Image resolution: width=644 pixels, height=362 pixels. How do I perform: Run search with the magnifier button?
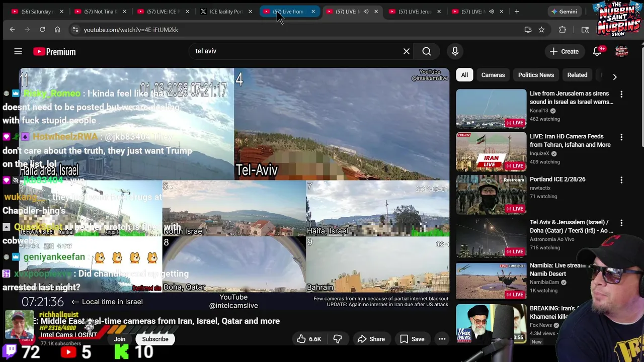tap(427, 51)
